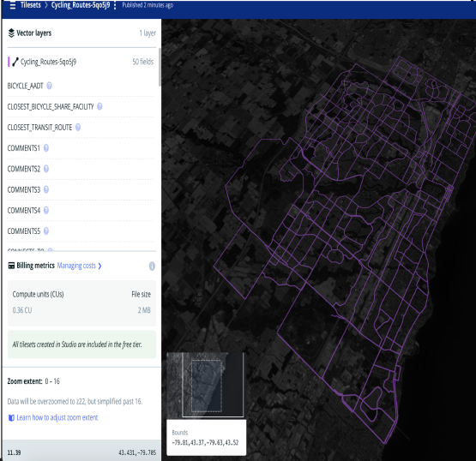Go to the Tilesets breadcrumb

[30, 5]
